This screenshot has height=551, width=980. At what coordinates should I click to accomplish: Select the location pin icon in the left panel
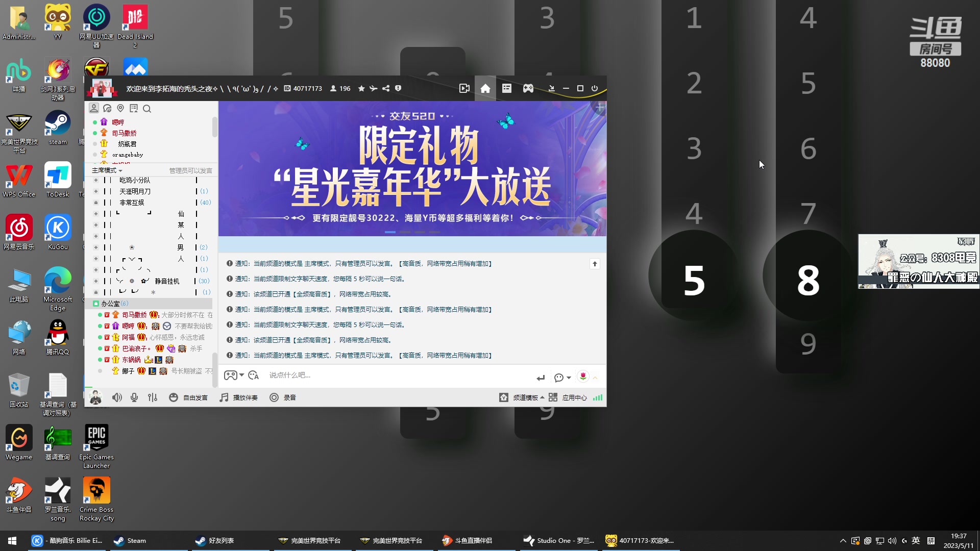[120, 108]
